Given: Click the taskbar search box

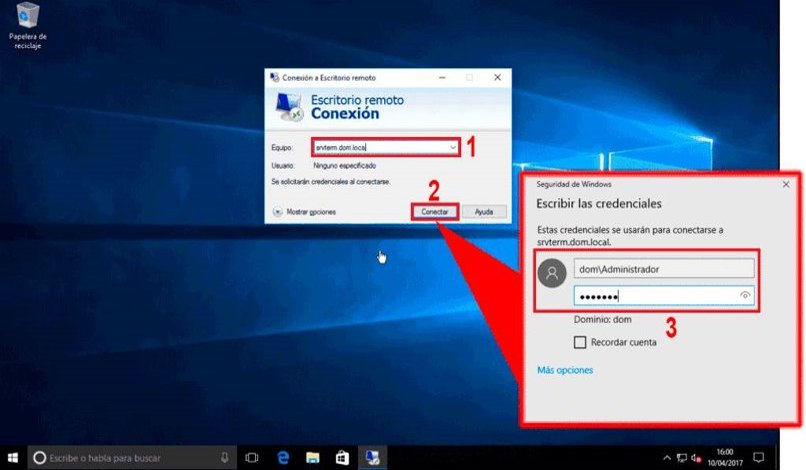Looking at the screenshot, I should (x=132, y=458).
